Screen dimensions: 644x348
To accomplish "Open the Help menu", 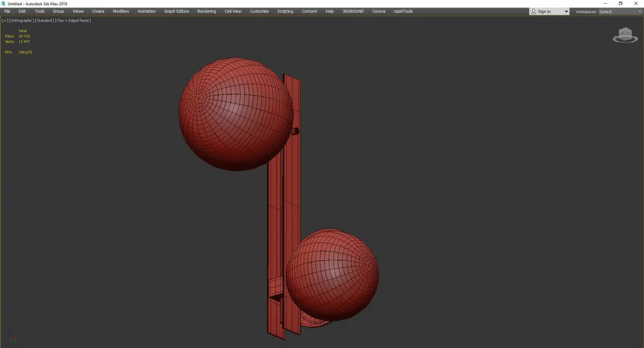I will [x=330, y=11].
